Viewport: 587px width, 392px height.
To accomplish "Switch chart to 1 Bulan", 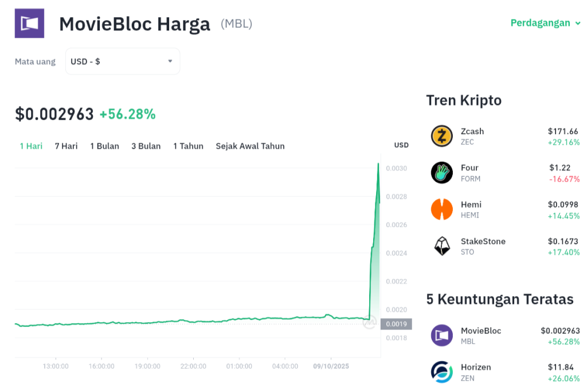I will (x=104, y=146).
